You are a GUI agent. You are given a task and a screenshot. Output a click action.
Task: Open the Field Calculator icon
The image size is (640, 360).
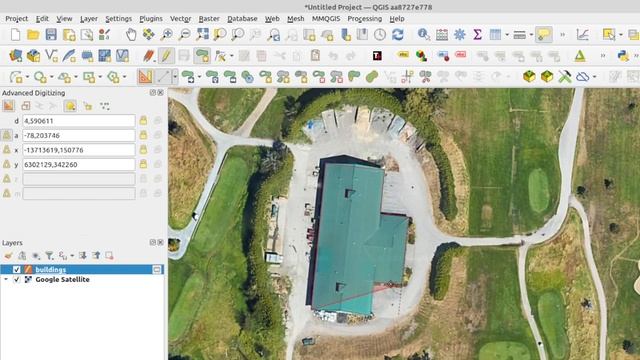(x=442, y=35)
